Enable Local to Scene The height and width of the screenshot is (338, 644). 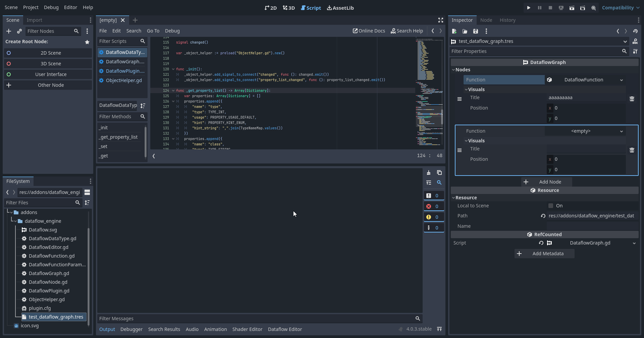(x=550, y=205)
